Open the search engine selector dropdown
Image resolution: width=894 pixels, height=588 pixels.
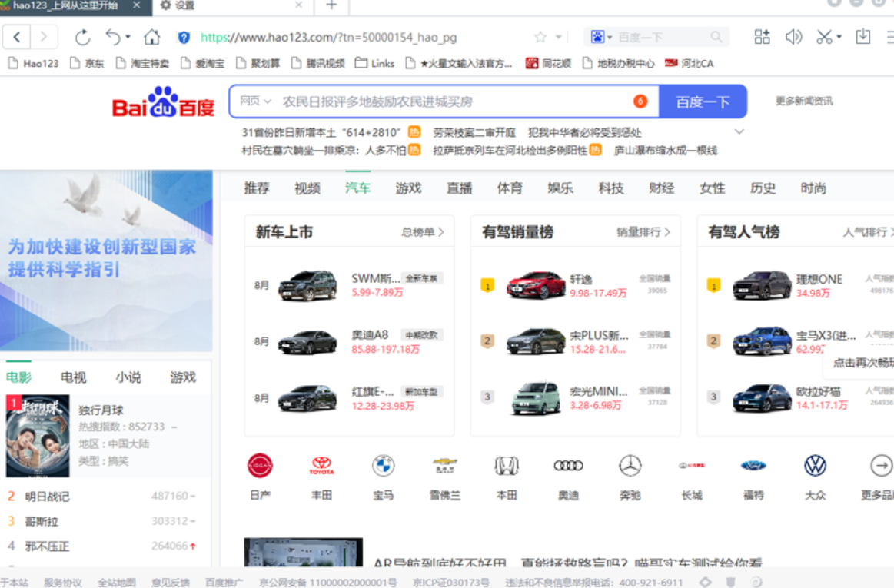602,38
